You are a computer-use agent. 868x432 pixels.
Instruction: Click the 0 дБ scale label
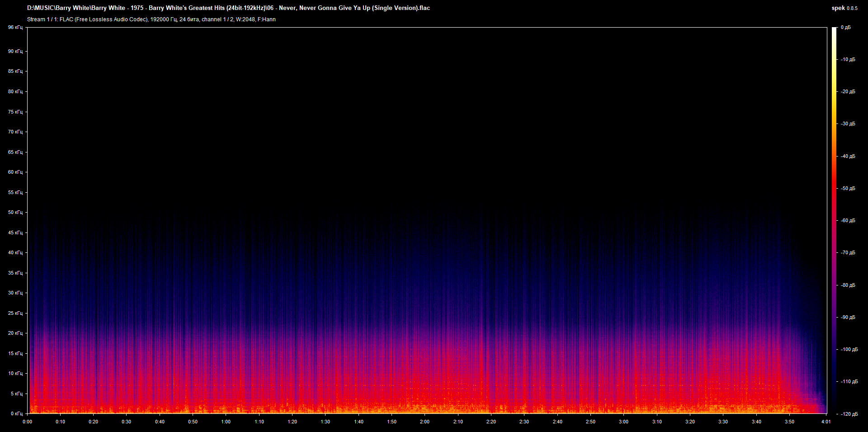(846, 28)
